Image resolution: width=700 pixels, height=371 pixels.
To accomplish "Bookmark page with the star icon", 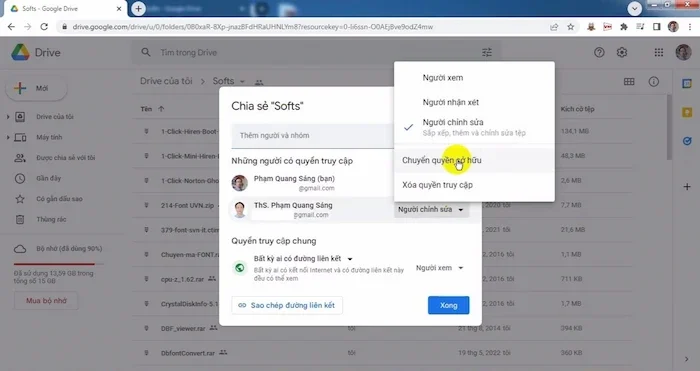I will (x=571, y=27).
